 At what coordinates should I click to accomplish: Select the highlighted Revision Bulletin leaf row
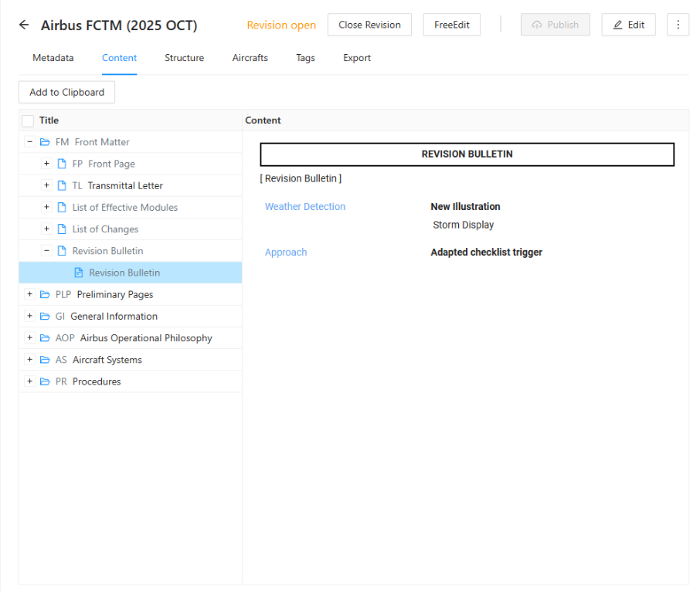[131, 273]
